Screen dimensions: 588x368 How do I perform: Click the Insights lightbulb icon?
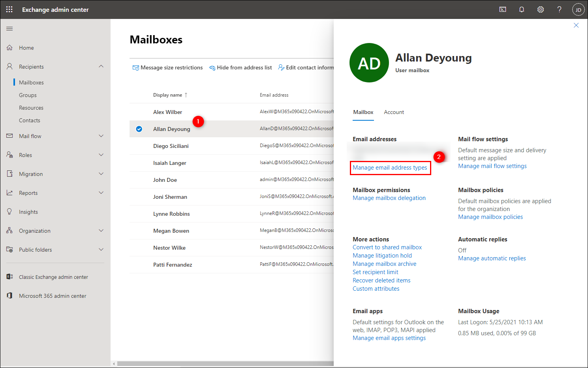point(9,212)
